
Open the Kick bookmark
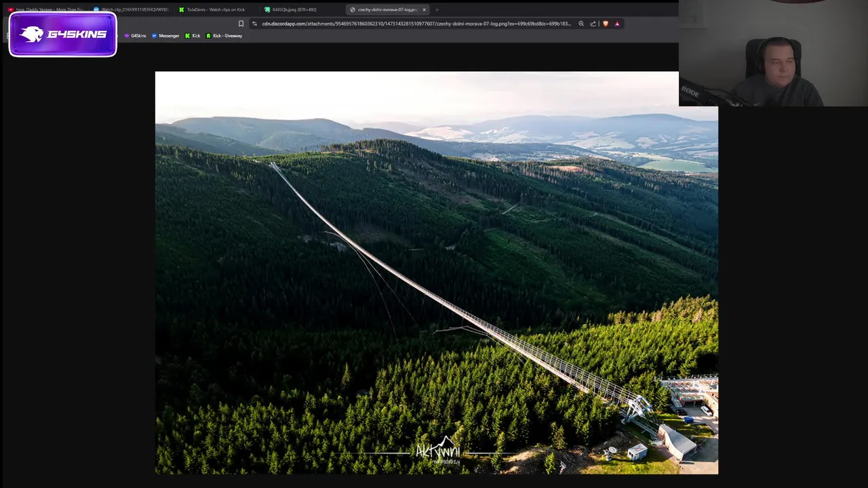pyautogui.click(x=193, y=36)
